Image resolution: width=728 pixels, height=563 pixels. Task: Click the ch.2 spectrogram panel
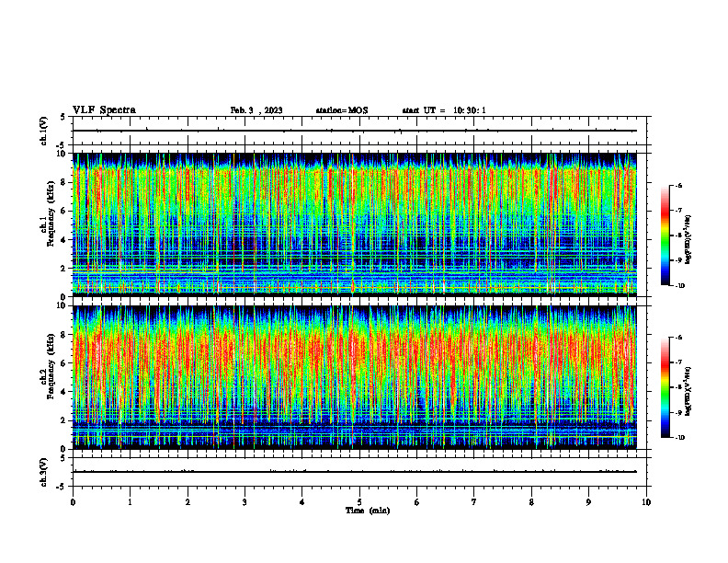coord(355,377)
